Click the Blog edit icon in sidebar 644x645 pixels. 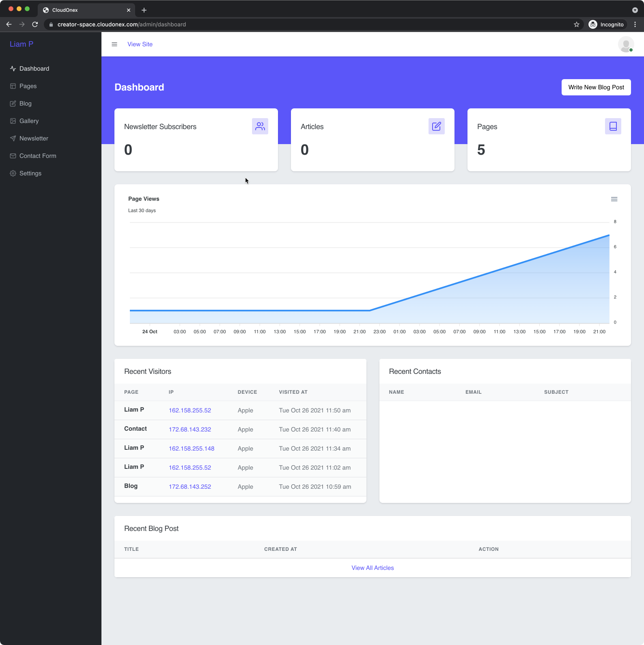click(x=13, y=104)
